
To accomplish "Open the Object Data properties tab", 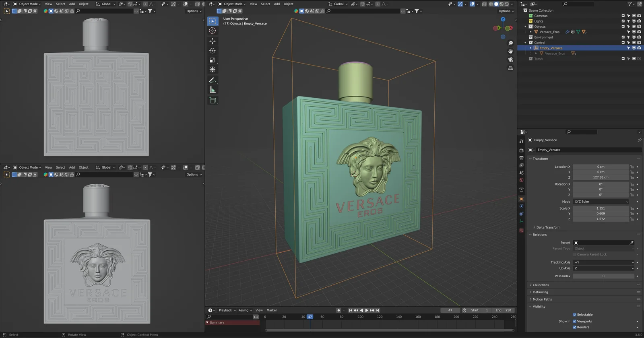I will click(x=522, y=221).
